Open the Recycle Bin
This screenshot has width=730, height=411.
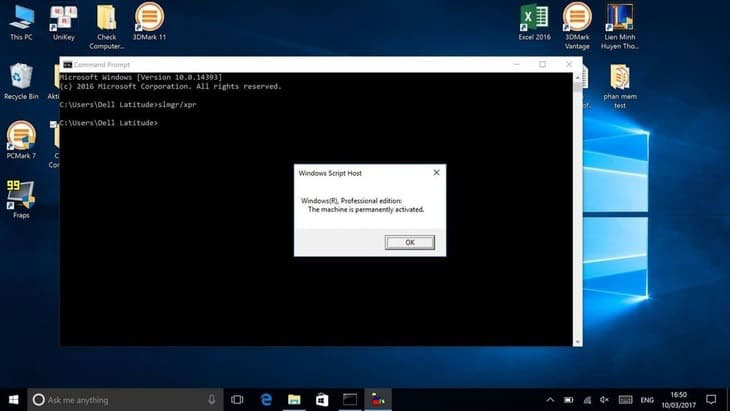point(21,81)
